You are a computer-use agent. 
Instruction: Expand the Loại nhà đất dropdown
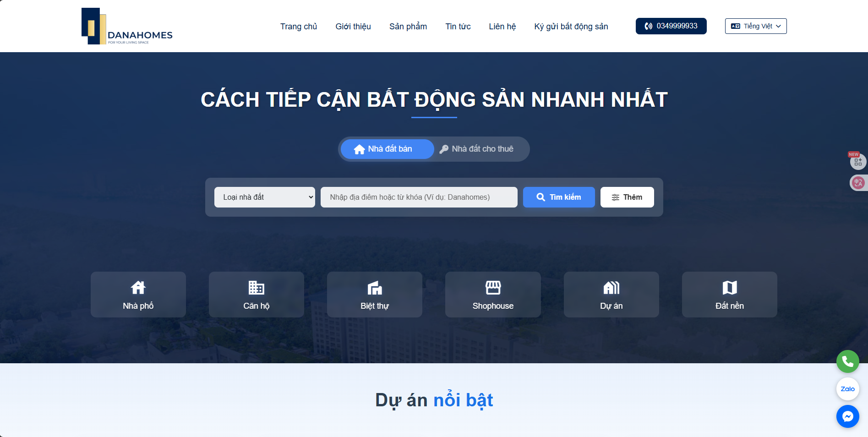coord(265,197)
